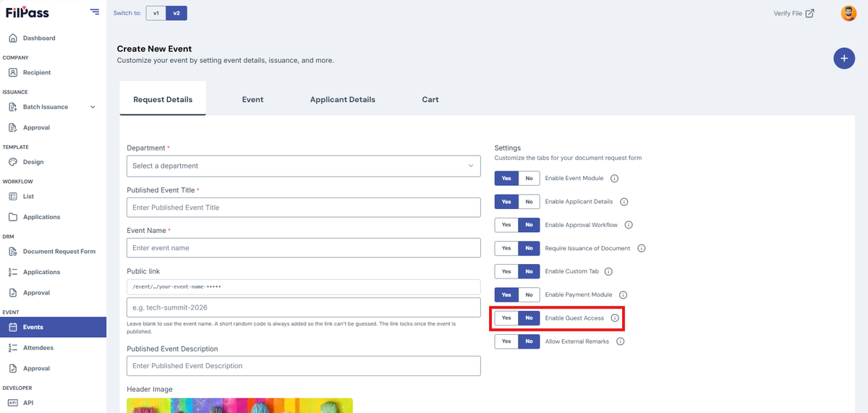This screenshot has height=413, width=868.
Task: Click the Recipient person icon
Action: coord(13,72)
